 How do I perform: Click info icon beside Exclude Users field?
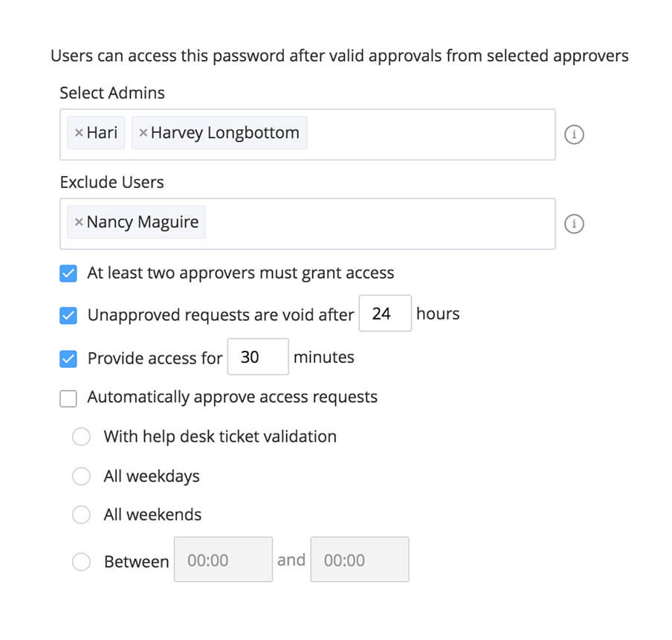click(574, 224)
